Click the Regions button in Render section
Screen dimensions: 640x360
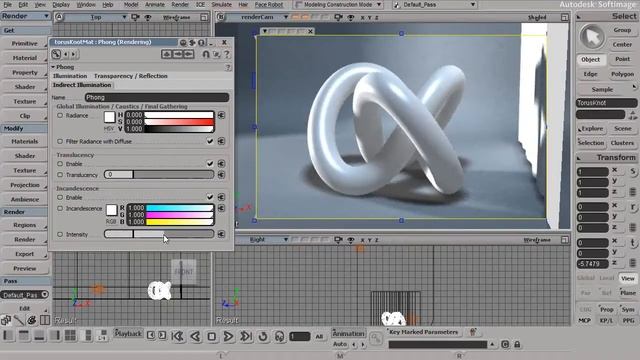point(24,225)
